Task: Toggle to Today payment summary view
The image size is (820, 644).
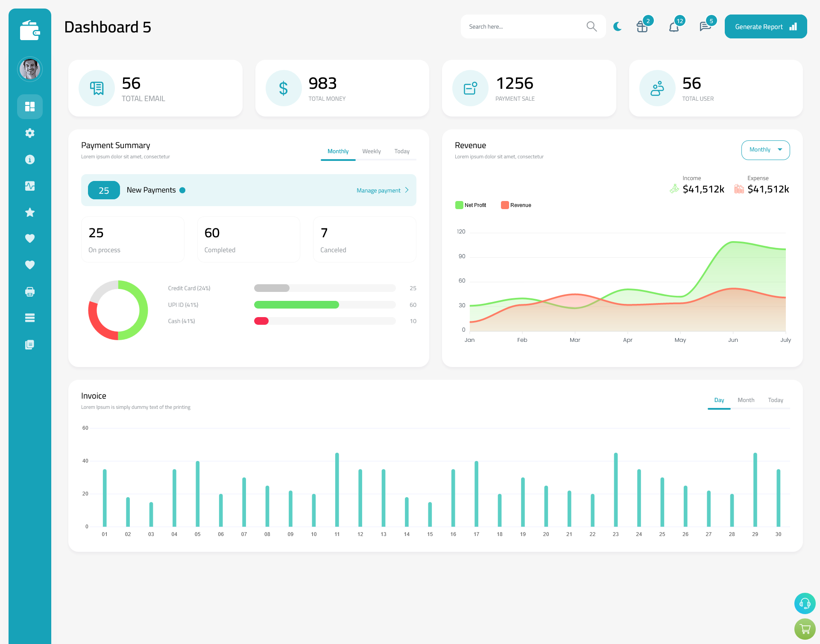Action: click(402, 151)
